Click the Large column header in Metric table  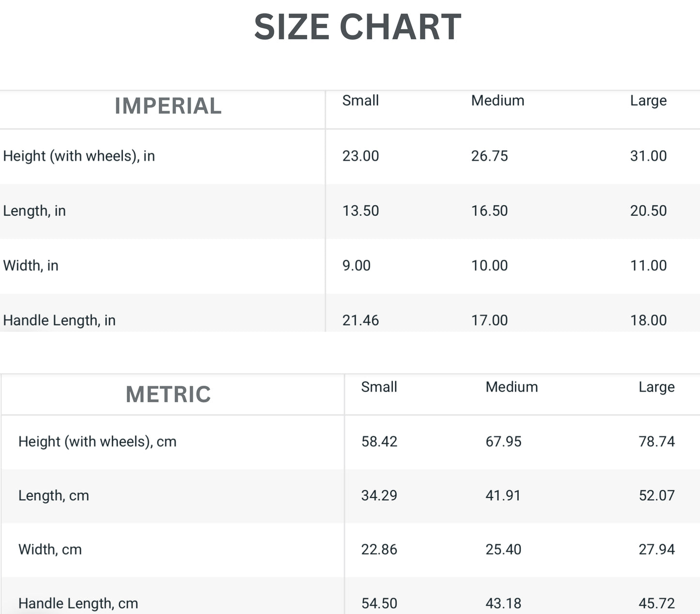click(656, 387)
